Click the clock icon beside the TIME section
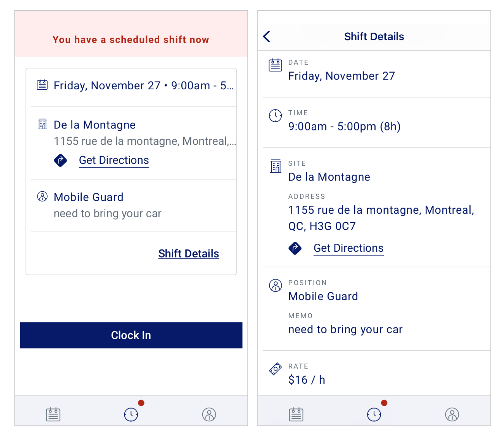The height and width of the screenshot is (435, 504). 276,116
